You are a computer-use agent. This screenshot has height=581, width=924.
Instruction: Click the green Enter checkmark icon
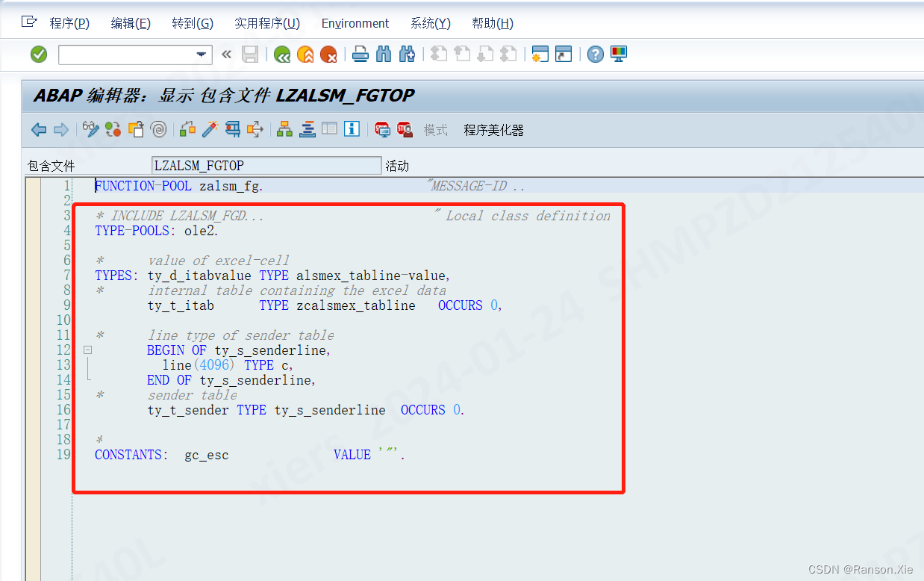tap(38, 54)
